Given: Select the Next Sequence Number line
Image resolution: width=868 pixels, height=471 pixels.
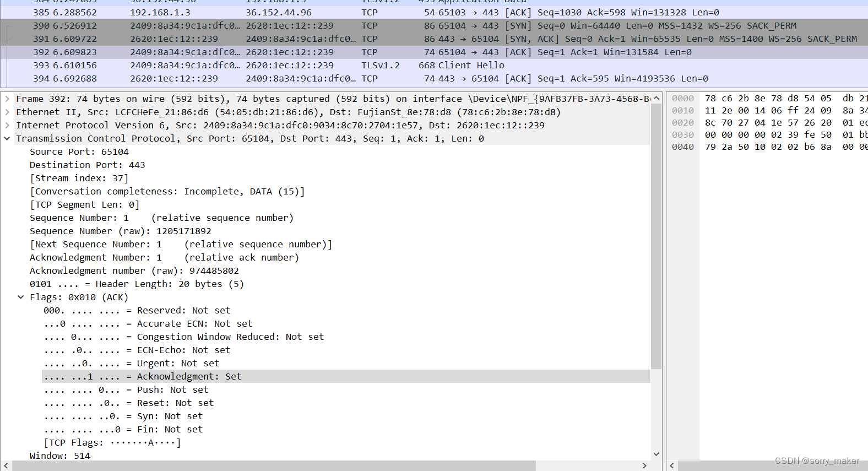Looking at the screenshot, I should point(181,244).
